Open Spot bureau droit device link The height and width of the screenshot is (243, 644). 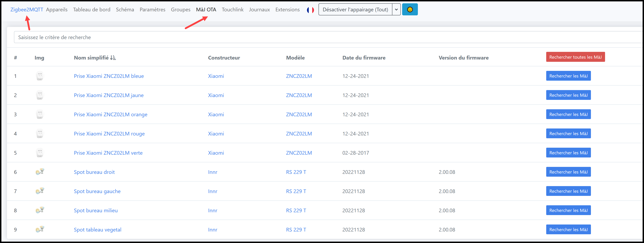coord(94,172)
